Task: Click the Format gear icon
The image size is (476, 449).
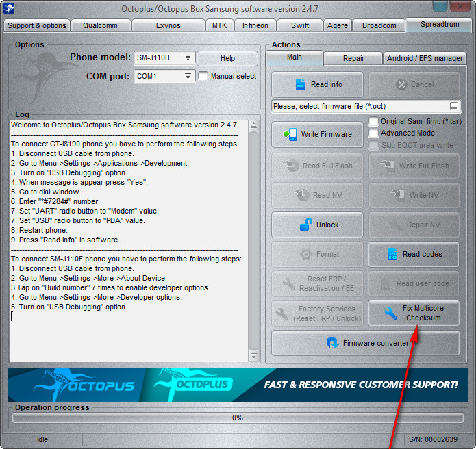Action: coord(305,254)
